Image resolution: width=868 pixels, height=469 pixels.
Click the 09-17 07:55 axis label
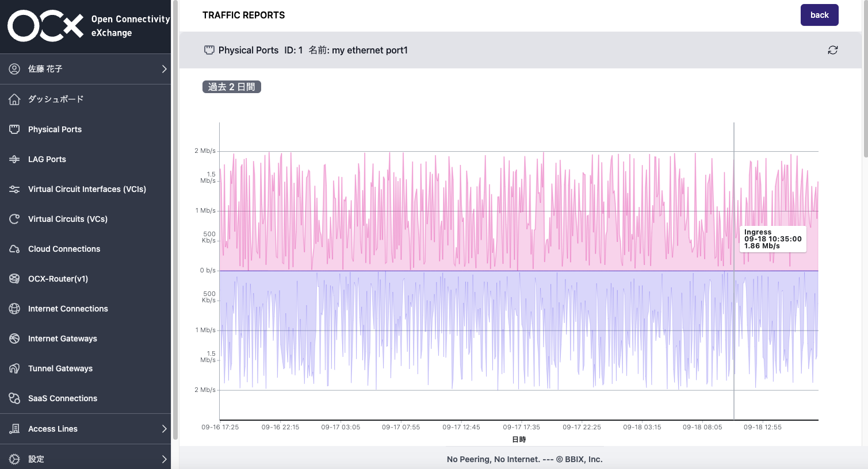click(401, 427)
